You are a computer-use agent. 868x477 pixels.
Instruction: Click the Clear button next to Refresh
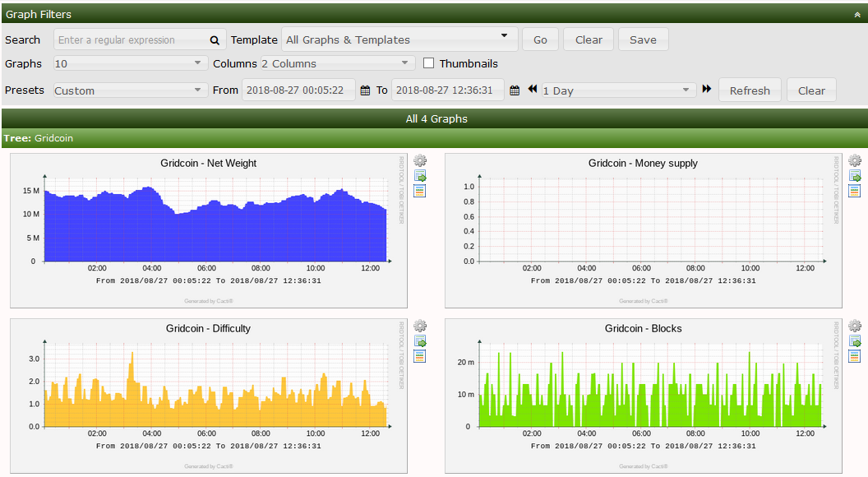click(x=811, y=90)
